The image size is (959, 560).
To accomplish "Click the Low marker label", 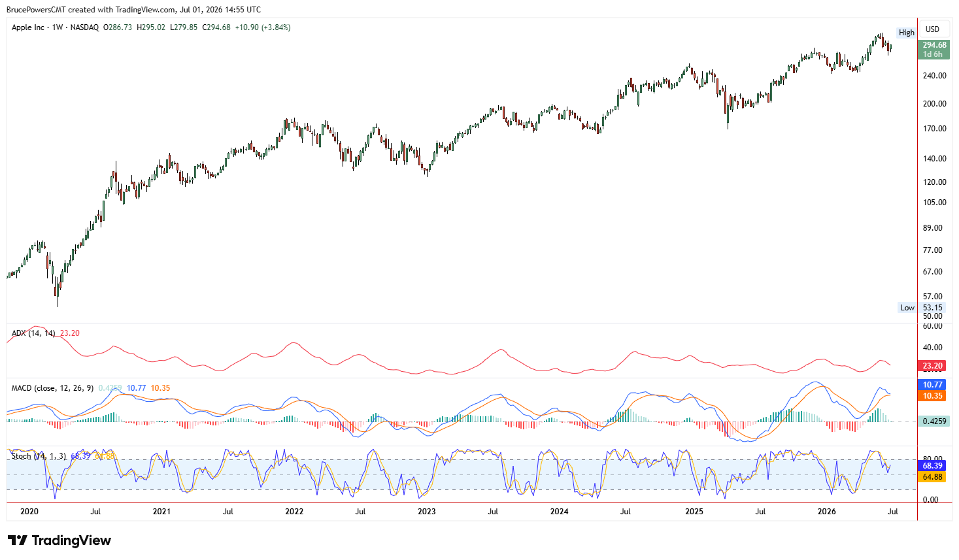I will point(907,308).
